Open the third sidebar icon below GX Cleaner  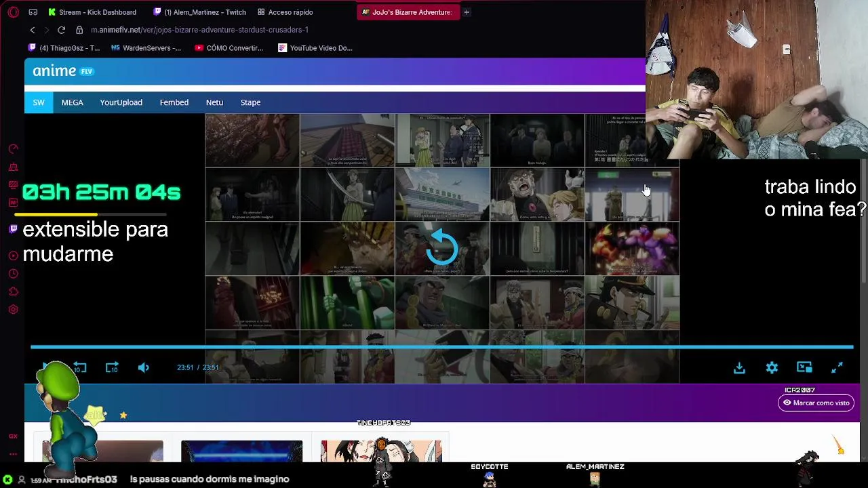pos(13,184)
